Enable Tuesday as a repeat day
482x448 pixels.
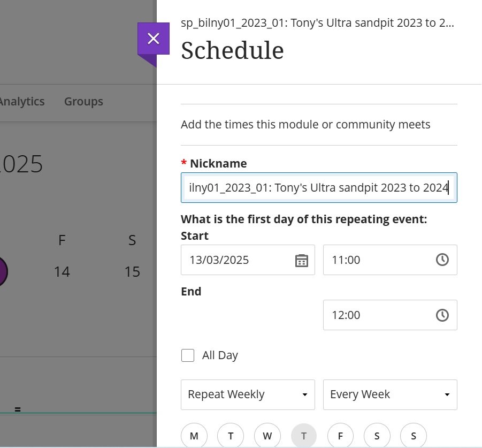(x=230, y=436)
